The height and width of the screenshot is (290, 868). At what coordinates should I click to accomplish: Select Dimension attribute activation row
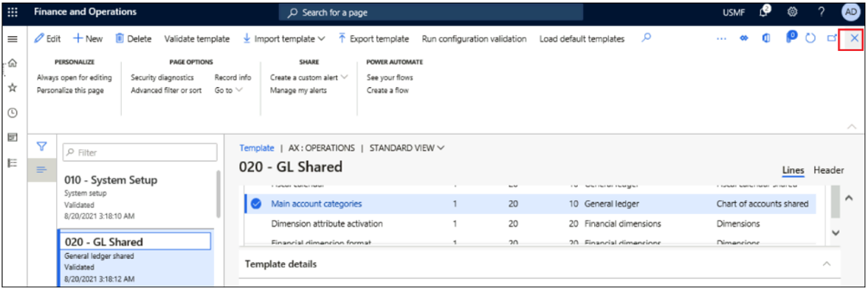click(x=530, y=224)
